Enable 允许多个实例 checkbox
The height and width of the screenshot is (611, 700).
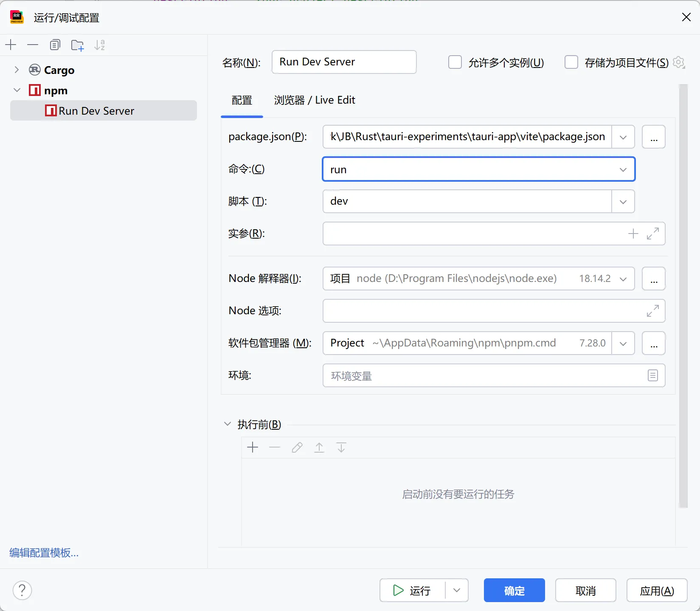pos(455,62)
